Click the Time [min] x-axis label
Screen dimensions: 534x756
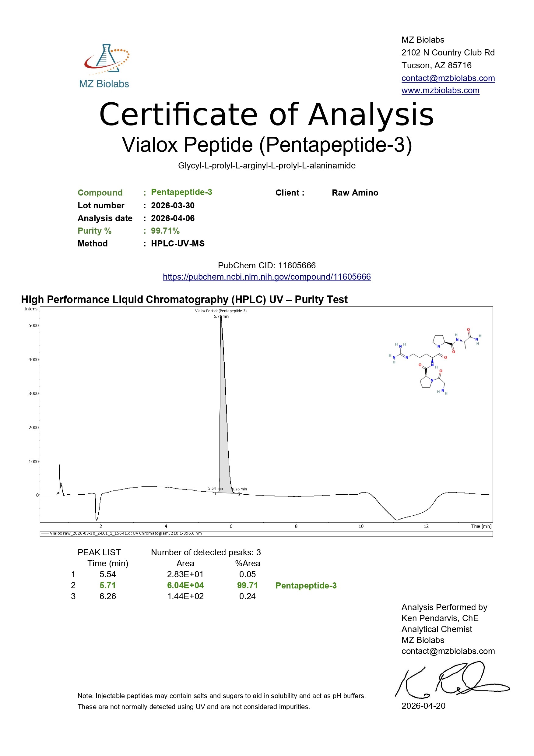coord(481,526)
